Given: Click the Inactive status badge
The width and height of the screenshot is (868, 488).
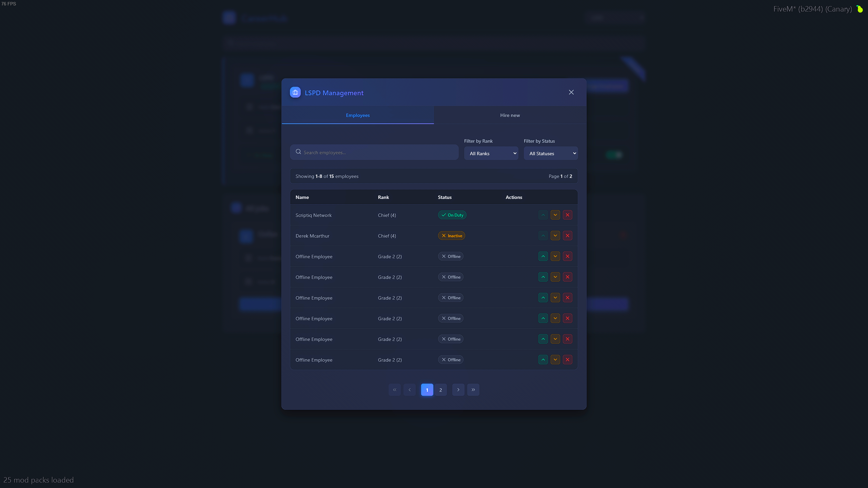Looking at the screenshot, I should [451, 236].
